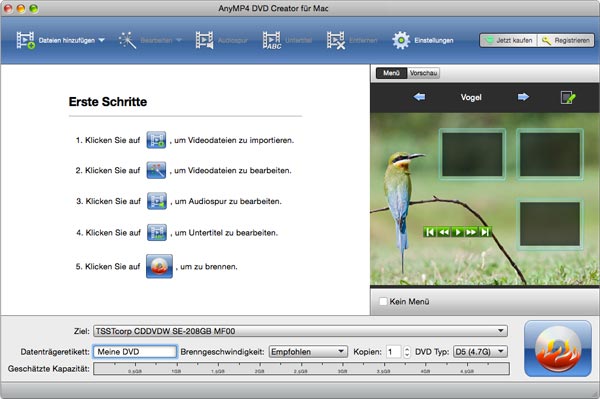Open the DVD Typ dropdown
The height and width of the screenshot is (399, 600).
(480, 352)
